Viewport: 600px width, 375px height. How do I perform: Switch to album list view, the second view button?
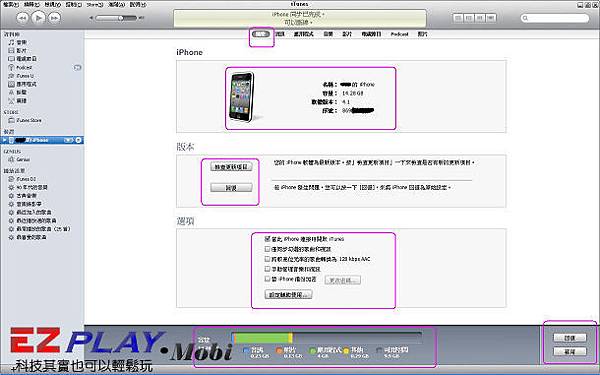coord(469,18)
